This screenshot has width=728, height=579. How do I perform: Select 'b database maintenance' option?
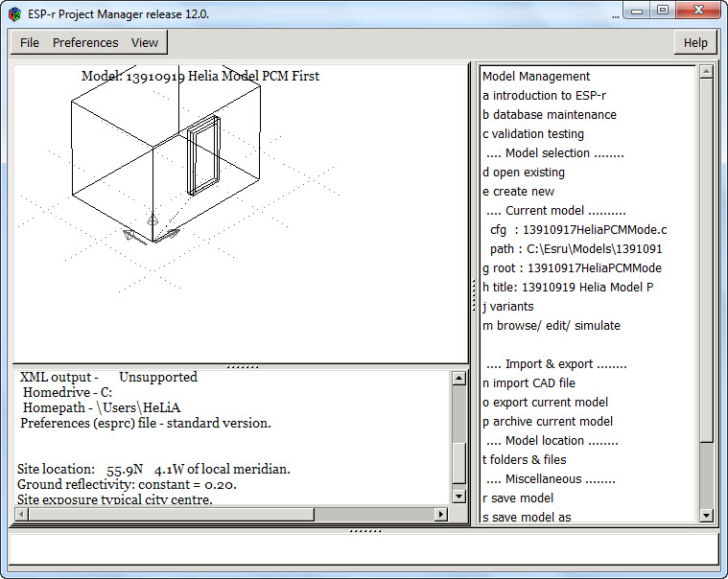pos(549,115)
